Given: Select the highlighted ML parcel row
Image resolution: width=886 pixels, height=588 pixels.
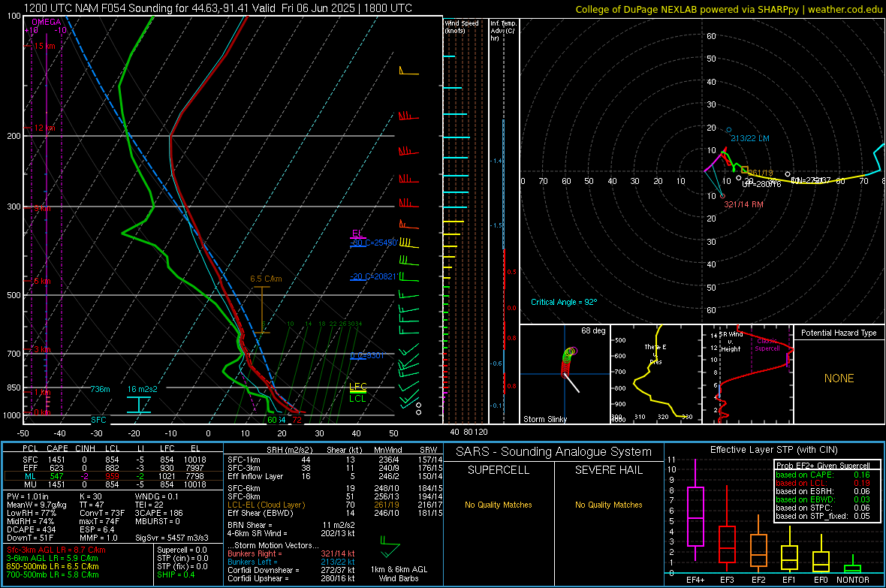Looking at the screenshot, I should tap(113, 476).
